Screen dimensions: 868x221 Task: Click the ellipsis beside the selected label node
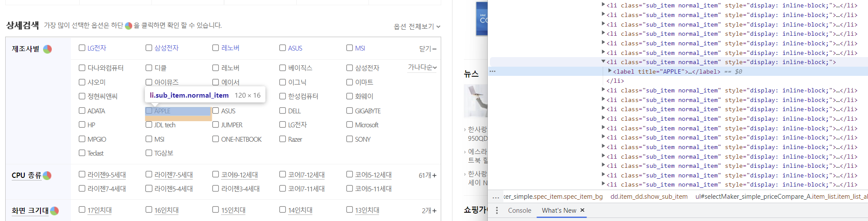(493, 71)
